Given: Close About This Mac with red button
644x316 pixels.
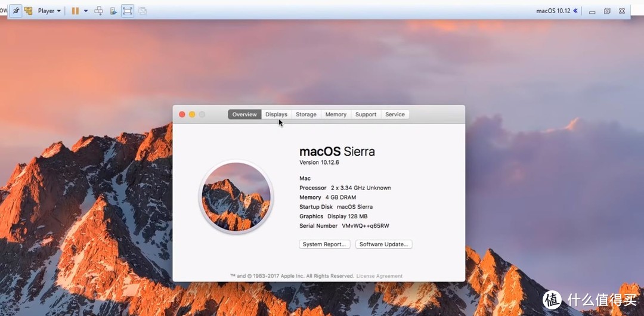Looking at the screenshot, I should click(182, 114).
